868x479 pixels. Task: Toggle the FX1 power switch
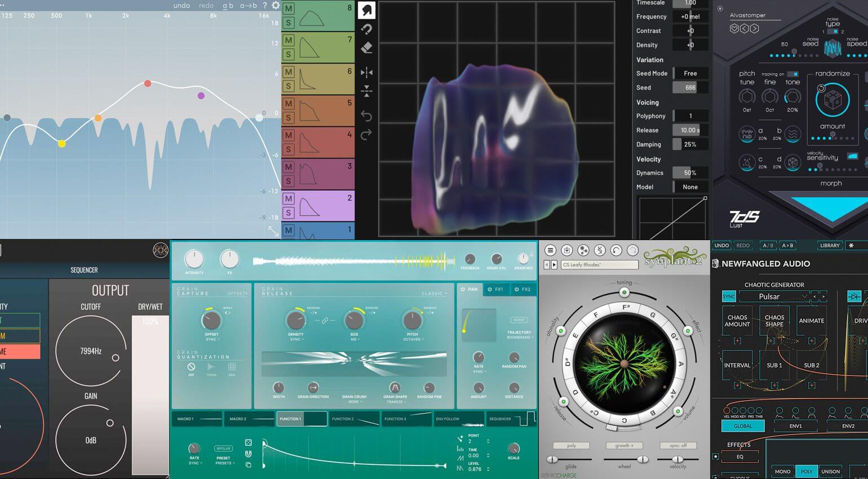pos(489,290)
